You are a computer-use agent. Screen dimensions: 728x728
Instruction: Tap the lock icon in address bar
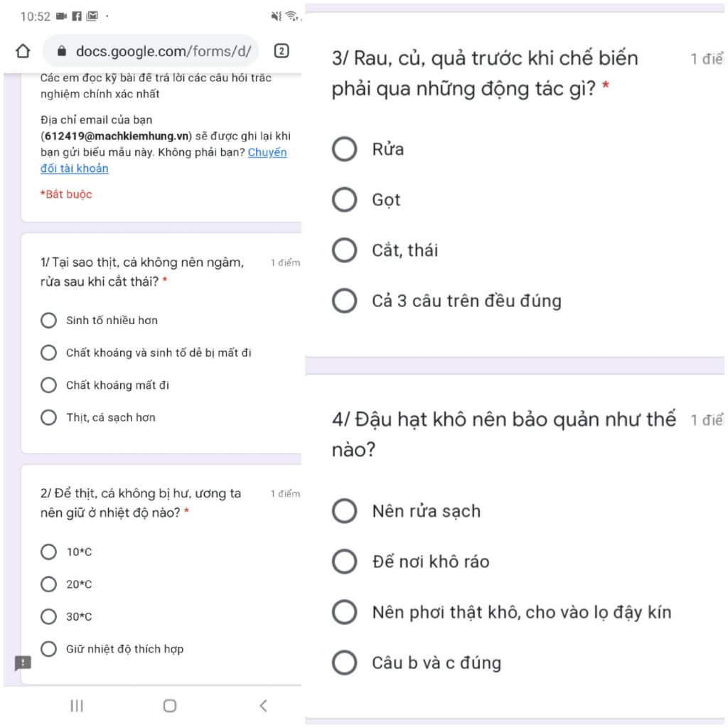[x=61, y=51]
